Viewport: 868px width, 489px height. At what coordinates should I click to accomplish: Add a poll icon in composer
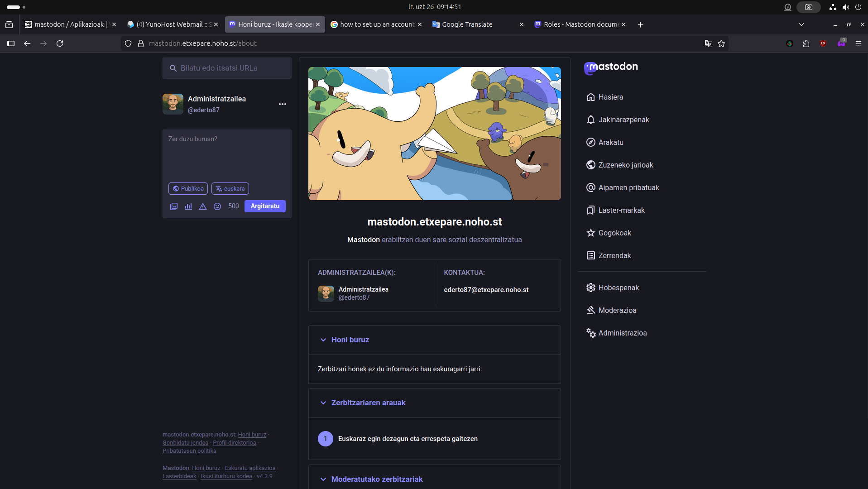(188, 206)
